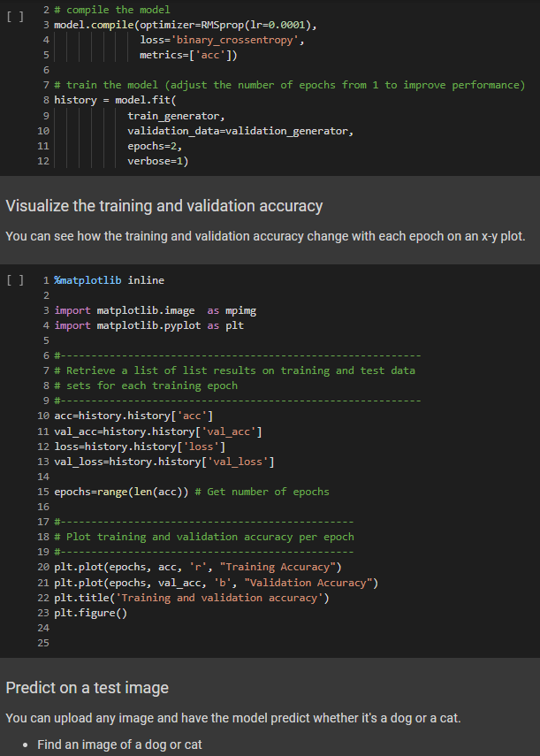This screenshot has width=540, height=756.
Task: Click the loss=history.history['loss'] line
Action: point(140,447)
